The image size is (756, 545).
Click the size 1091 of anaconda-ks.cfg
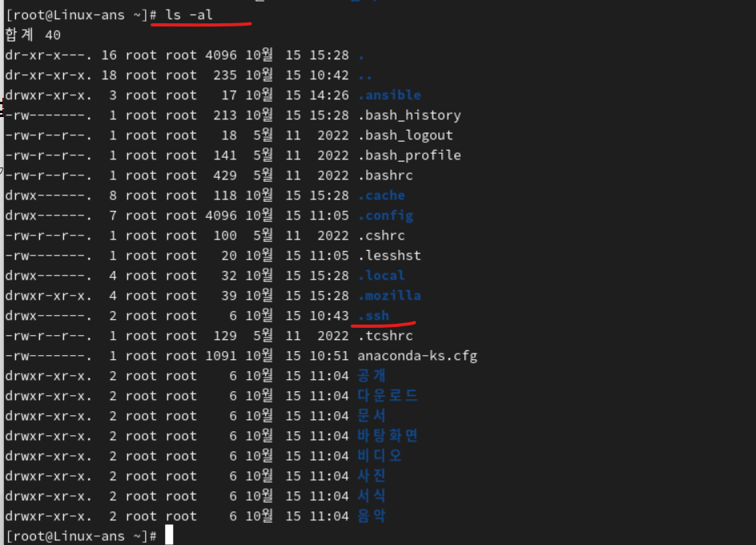pos(221,356)
